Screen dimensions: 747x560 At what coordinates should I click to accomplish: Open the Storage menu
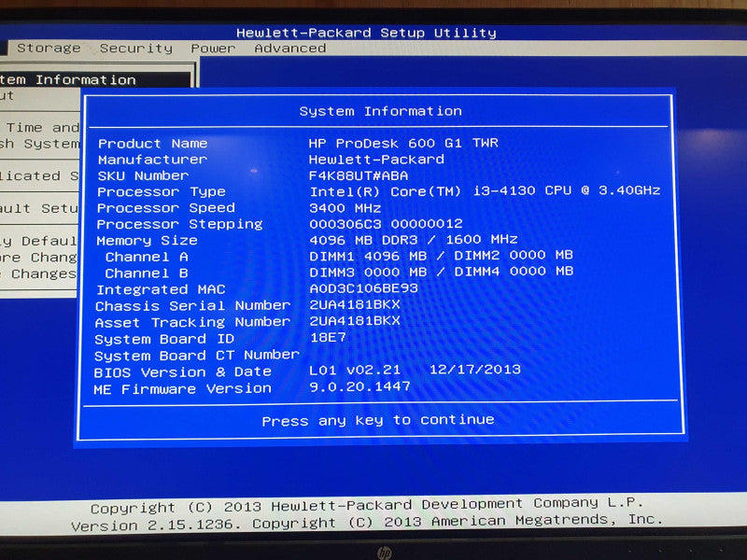click(49, 49)
